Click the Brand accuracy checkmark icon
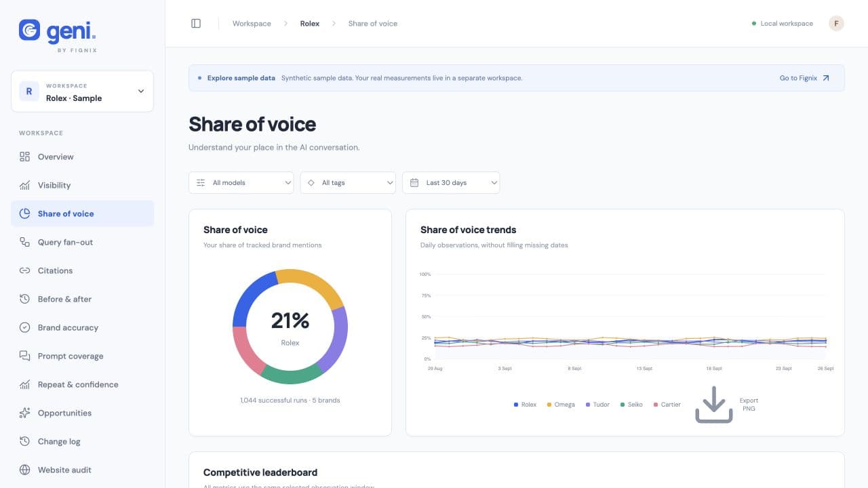Viewport: 868px width, 488px height. [24, 327]
